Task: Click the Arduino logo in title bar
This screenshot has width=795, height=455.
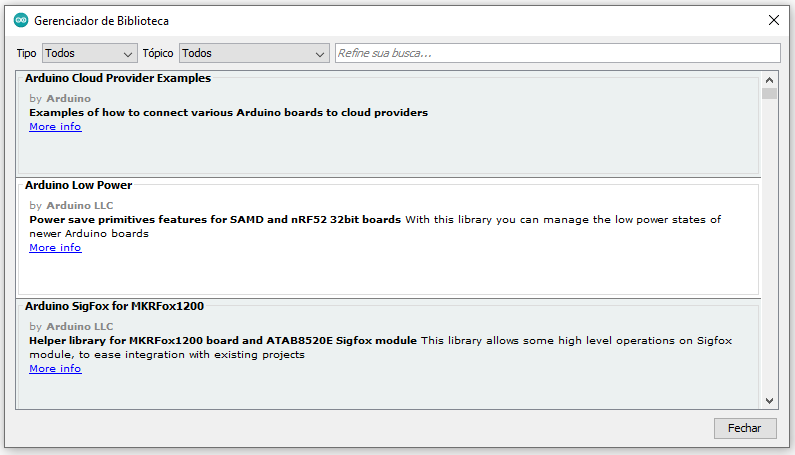Action: click(x=21, y=20)
